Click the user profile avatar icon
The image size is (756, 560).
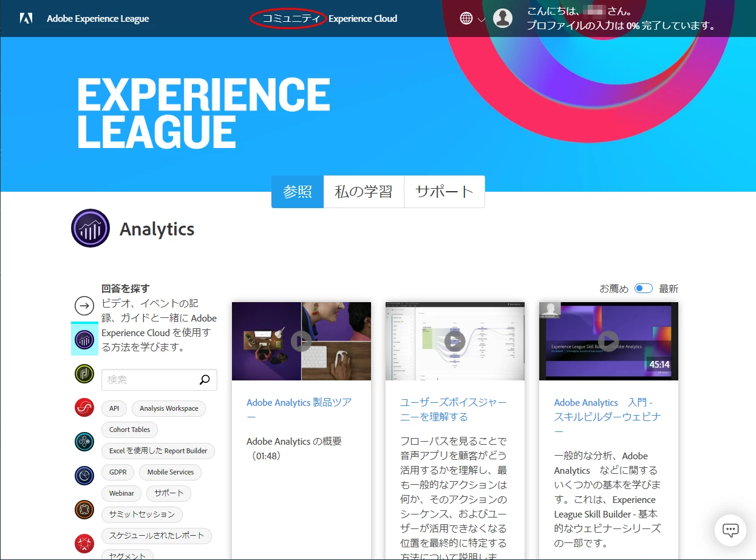pos(503,18)
